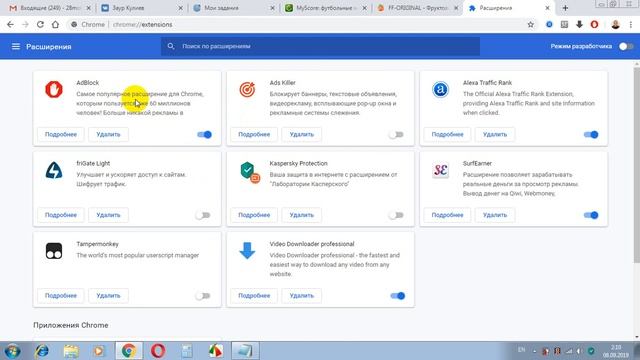Open the file explorer from taskbar
The height and width of the screenshot is (360, 640).
[x=71, y=351]
